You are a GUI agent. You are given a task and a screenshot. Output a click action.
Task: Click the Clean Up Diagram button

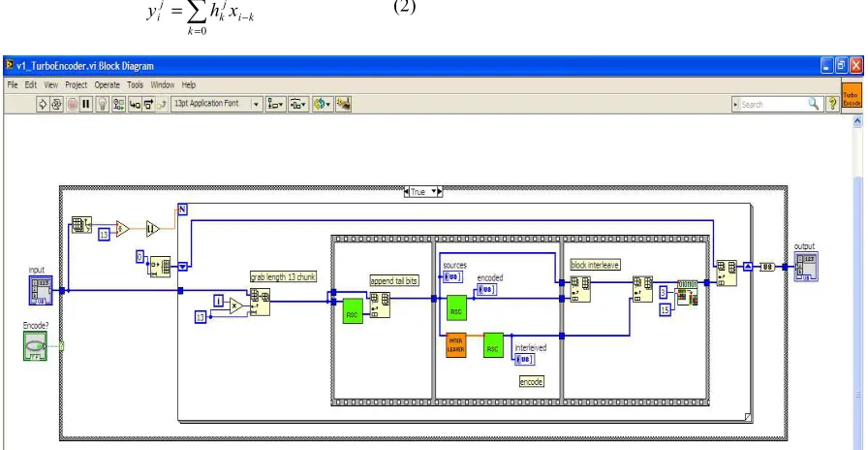(x=343, y=104)
